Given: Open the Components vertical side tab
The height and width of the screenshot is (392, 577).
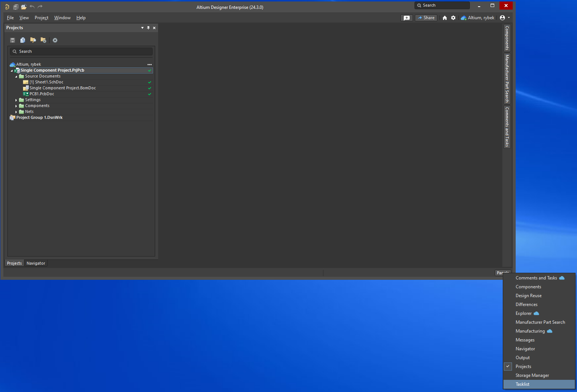Looking at the screenshot, I should [x=507, y=38].
